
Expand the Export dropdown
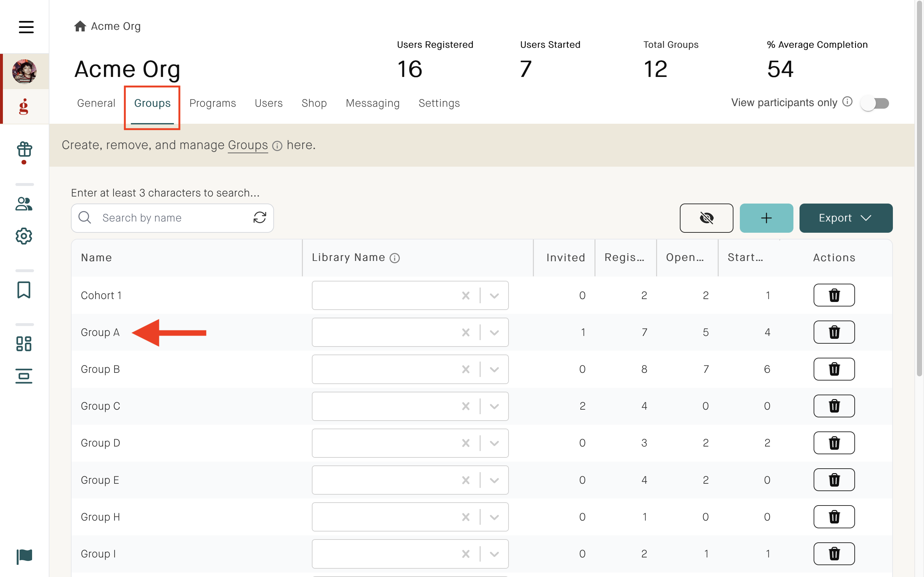point(845,218)
